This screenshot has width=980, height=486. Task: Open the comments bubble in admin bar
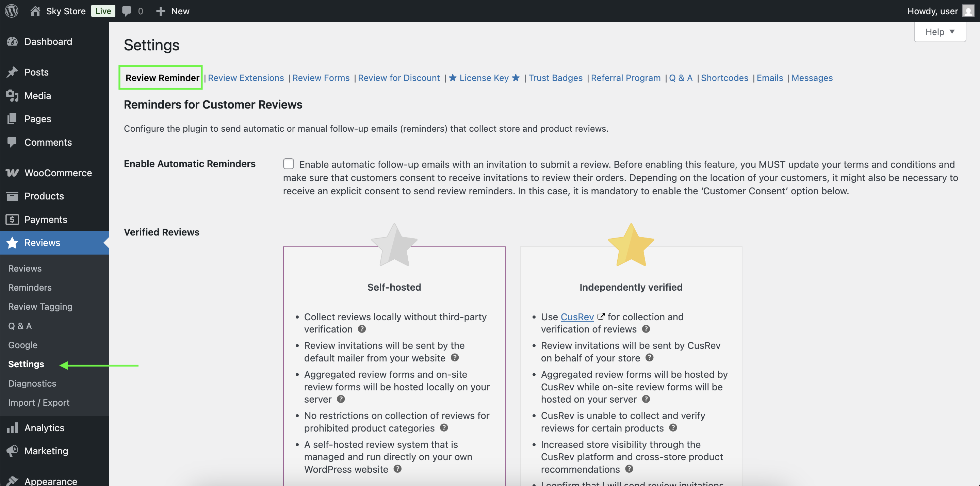tap(127, 11)
